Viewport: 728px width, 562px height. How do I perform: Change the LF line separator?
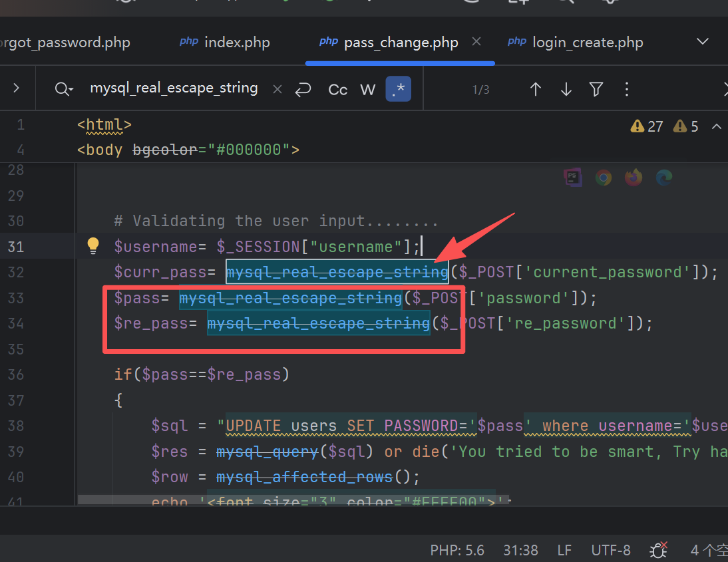point(564,551)
